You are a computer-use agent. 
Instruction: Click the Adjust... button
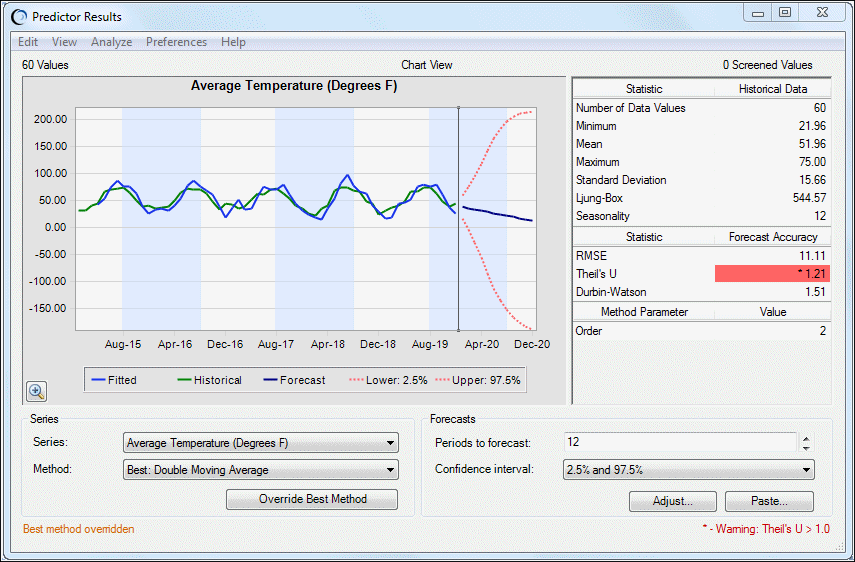point(672,501)
